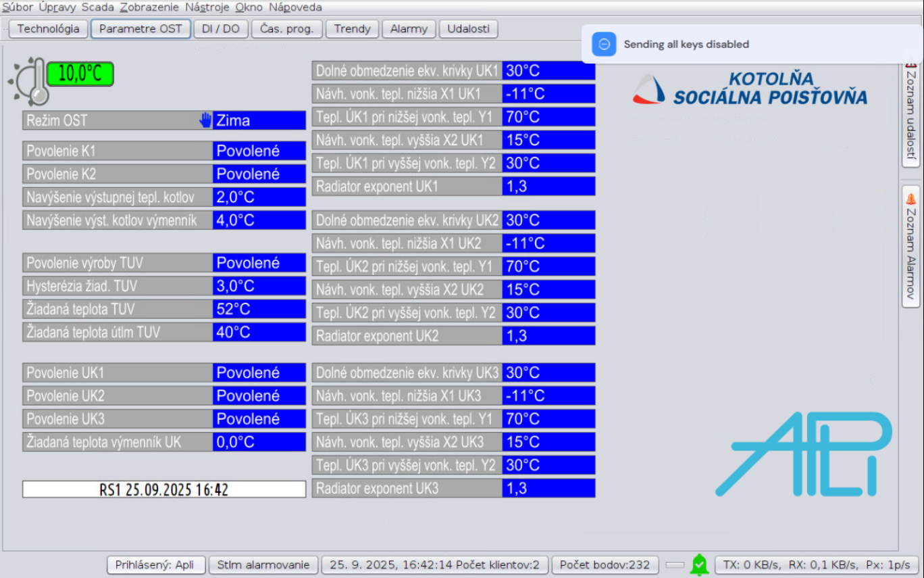Edit the Žiadaná teplota TUV 52°C value
924x578 pixels.
click(259, 309)
